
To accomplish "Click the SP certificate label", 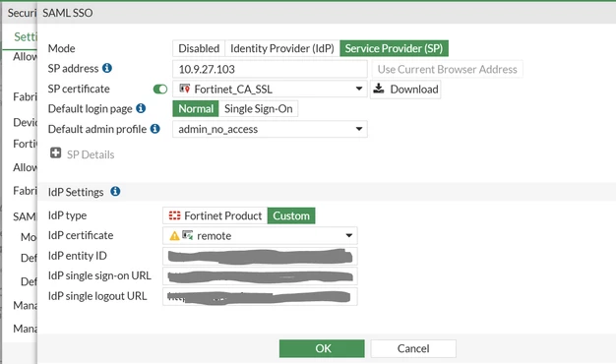I will click(79, 89).
